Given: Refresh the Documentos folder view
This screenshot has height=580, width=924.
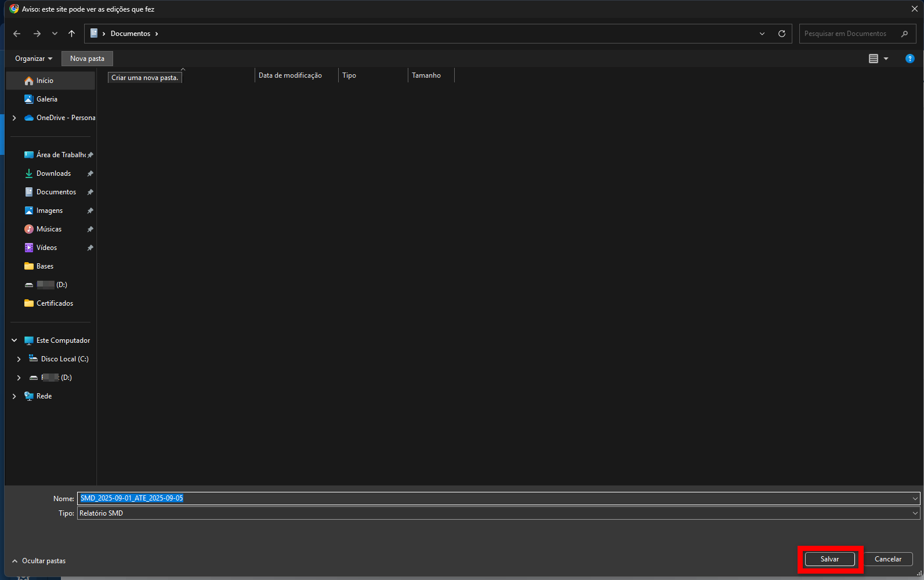Looking at the screenshot, I should (781, 34).
